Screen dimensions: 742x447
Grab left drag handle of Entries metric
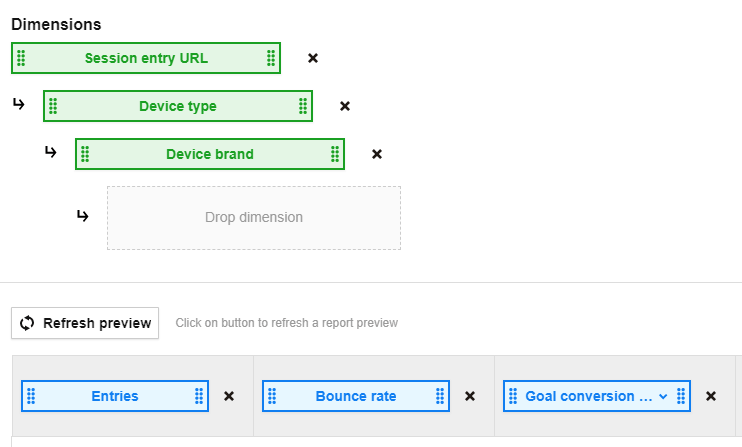tap(32, 396)
